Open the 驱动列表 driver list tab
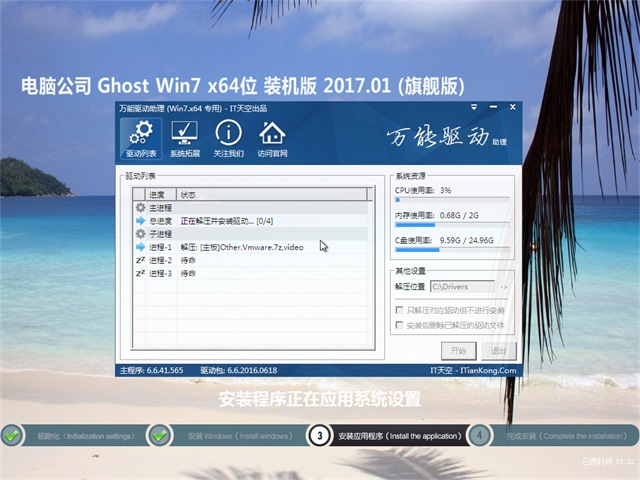The image size is (640, 480). tap(141, 139)
